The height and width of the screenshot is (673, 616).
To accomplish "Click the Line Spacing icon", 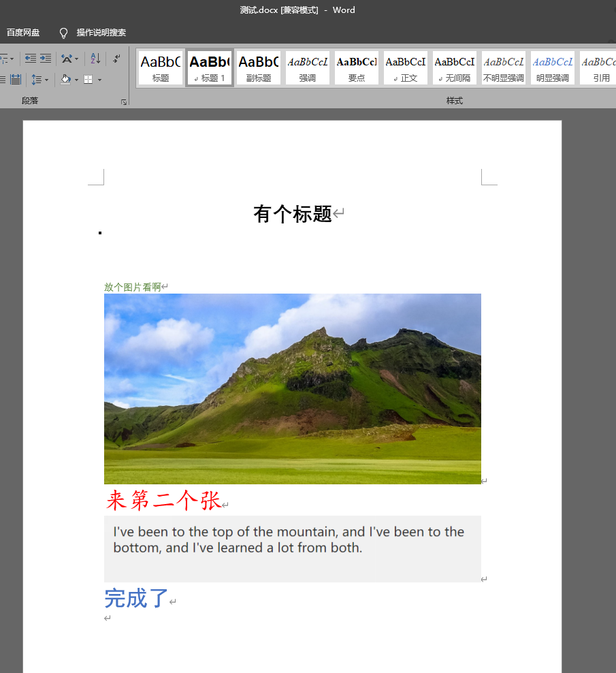I will 37,79.
